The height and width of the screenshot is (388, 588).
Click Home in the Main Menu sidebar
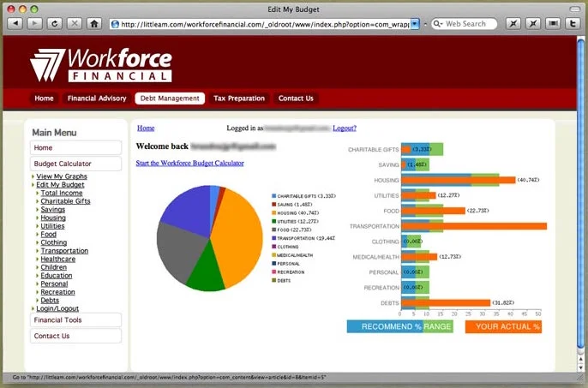tap(75, 147)
